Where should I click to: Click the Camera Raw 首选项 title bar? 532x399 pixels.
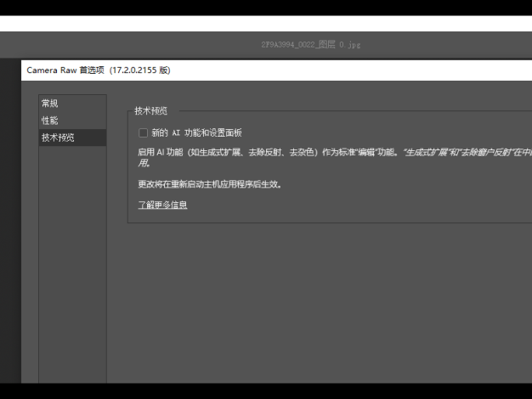276,70
